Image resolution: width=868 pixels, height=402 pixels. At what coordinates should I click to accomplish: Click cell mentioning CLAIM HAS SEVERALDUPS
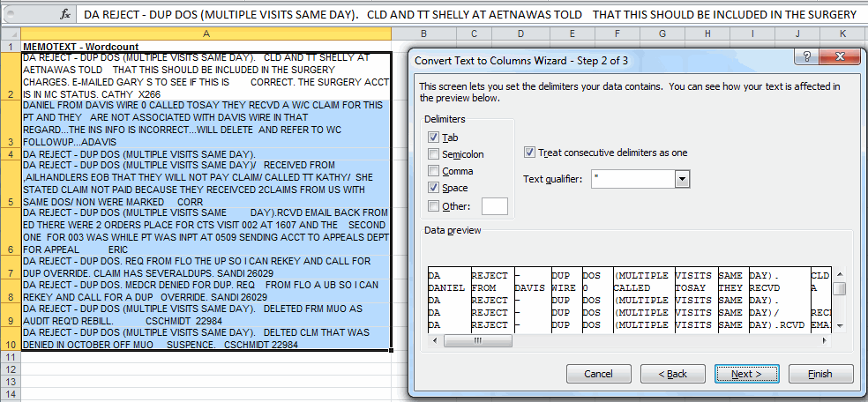[x=206, y=267]
